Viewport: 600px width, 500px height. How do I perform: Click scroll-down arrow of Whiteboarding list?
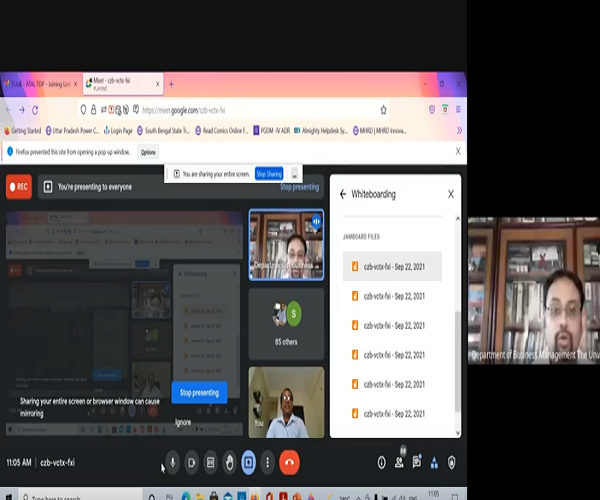pyautogui.click(x=458, y=433)
